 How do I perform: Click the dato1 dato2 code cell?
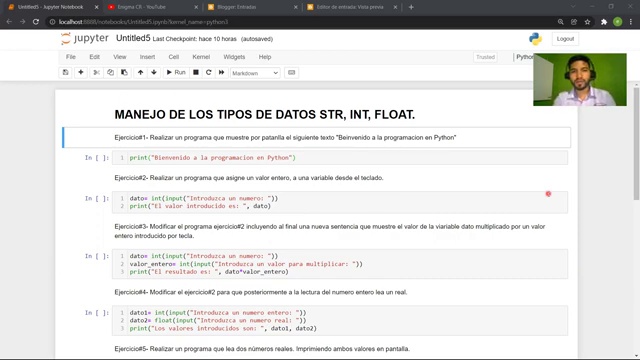coord(340,320)
